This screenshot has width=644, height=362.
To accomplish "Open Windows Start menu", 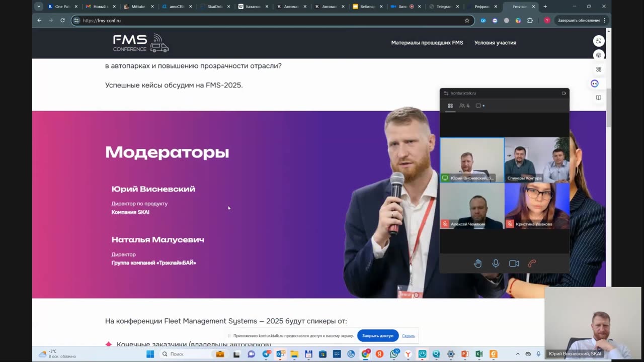I will click(150, 354).
